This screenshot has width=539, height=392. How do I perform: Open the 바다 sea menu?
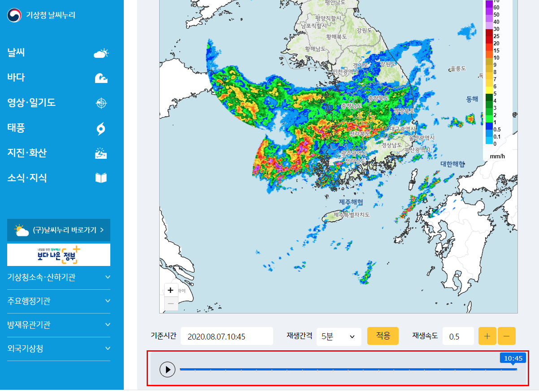pyautogui.click(x=16, y=78)
